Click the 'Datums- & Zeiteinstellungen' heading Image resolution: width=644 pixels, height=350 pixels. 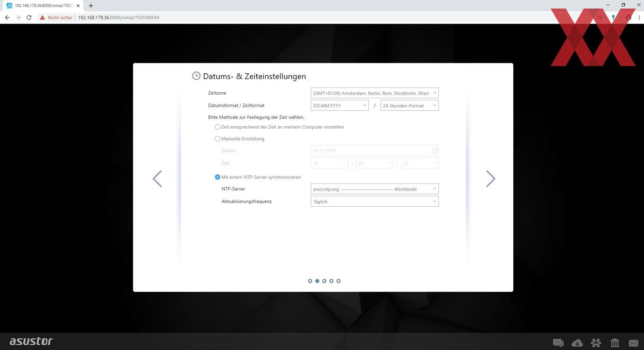coord(254,76)
